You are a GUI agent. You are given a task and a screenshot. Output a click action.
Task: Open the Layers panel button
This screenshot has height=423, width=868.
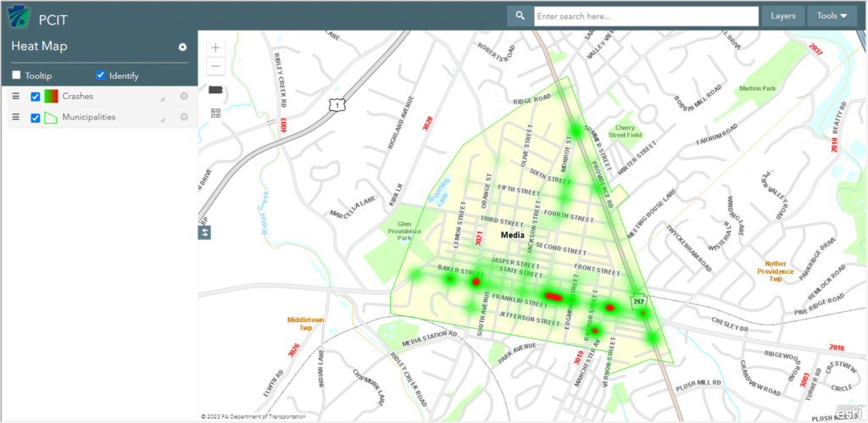click(x=783, y=16)
